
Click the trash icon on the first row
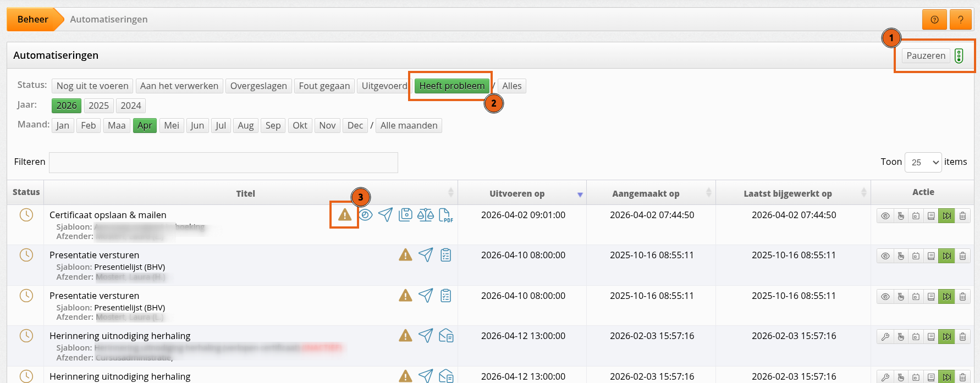(962, 216)
